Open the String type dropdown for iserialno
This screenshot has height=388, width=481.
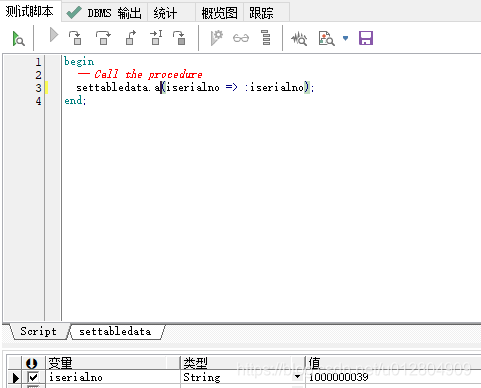click(297, 377)
